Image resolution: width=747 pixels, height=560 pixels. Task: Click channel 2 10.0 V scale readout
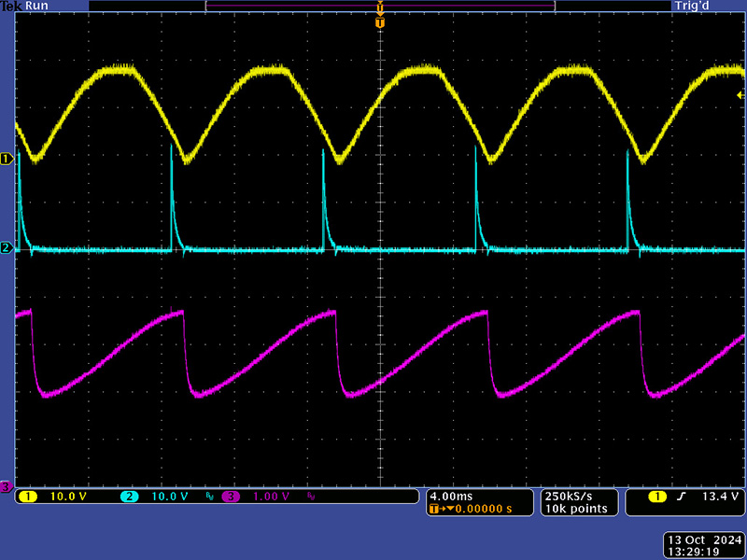tap(169, 497)
